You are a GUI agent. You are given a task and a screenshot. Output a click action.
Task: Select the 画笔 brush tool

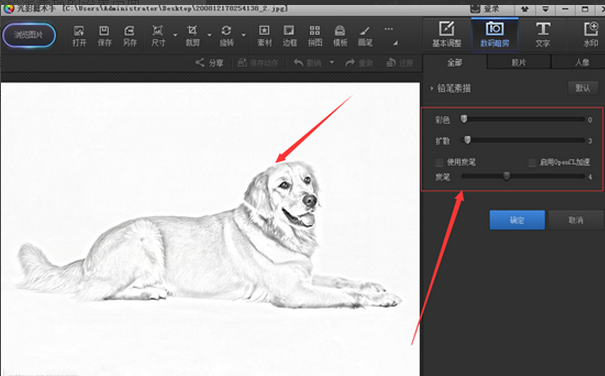(365, 36)
